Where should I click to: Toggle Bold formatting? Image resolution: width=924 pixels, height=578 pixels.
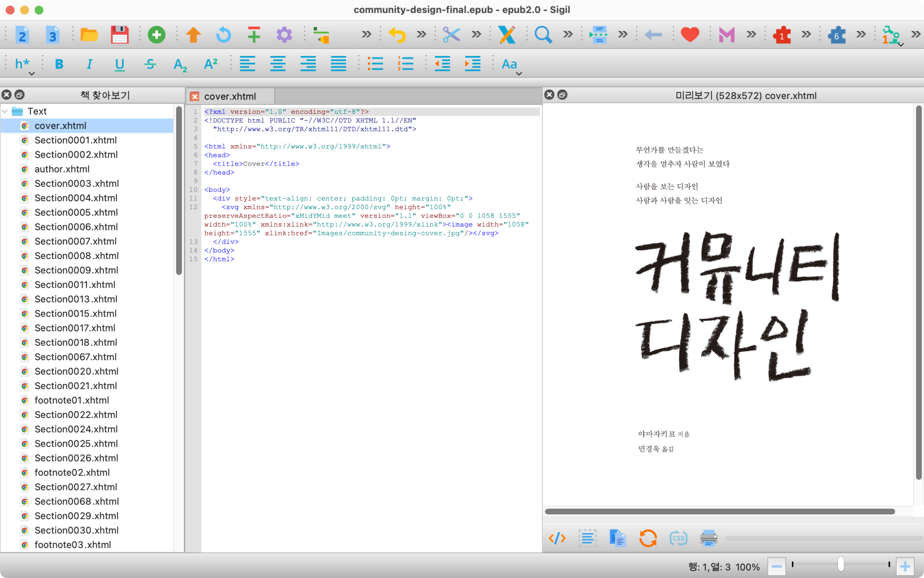59,64
